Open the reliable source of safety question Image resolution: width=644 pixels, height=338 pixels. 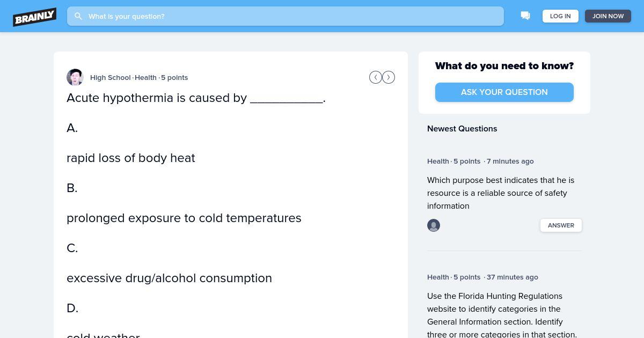click(x=501, y=193)
